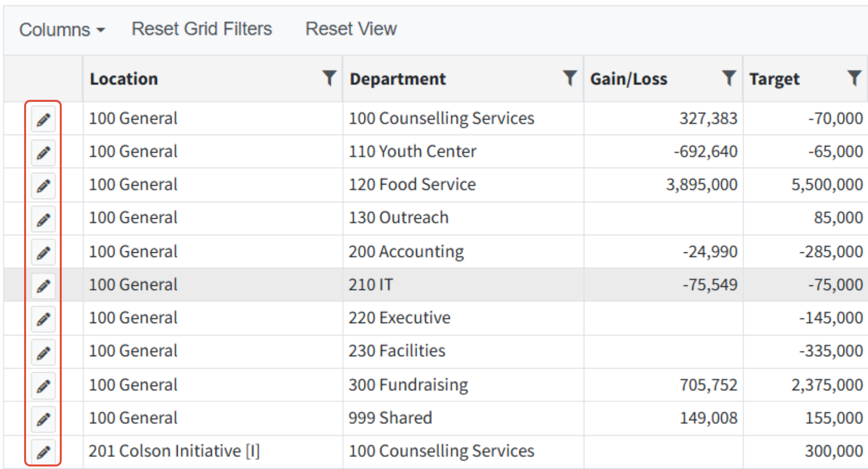868x469 pixels.
Task: Open the Gain/Loss column filter
Action: point(729,78)
